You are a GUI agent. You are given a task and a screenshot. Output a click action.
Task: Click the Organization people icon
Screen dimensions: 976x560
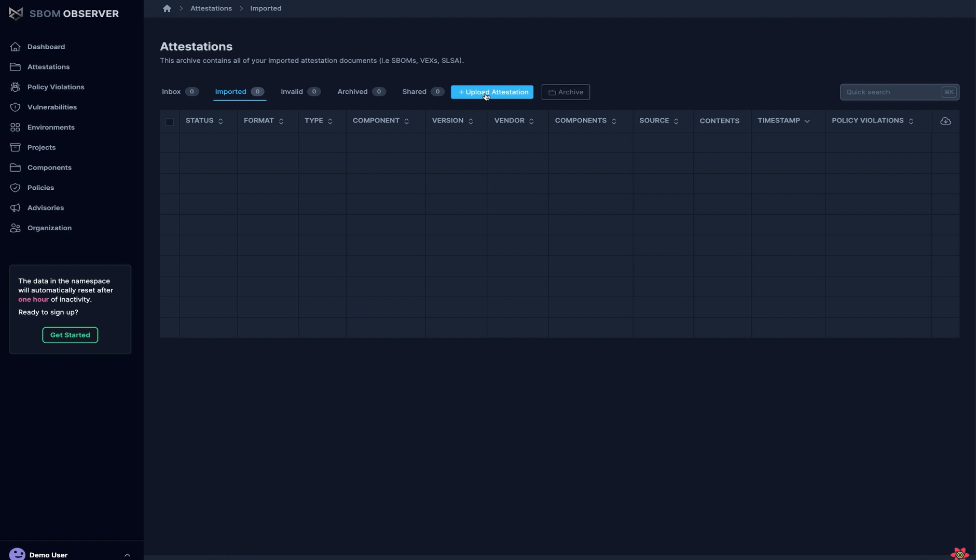pyautogui.click(x=15, y=228)
